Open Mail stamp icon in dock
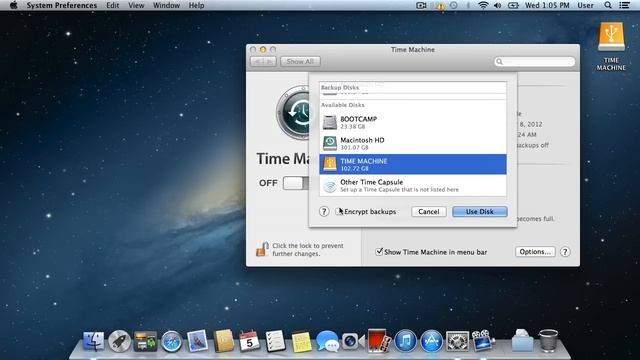The image size is (640, 360). click(198, 341)
